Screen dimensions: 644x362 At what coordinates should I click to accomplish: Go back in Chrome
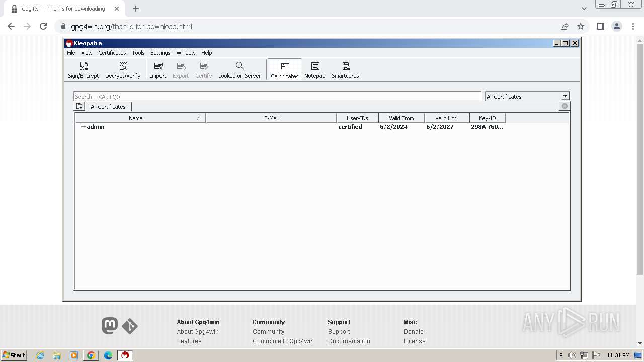11,26
